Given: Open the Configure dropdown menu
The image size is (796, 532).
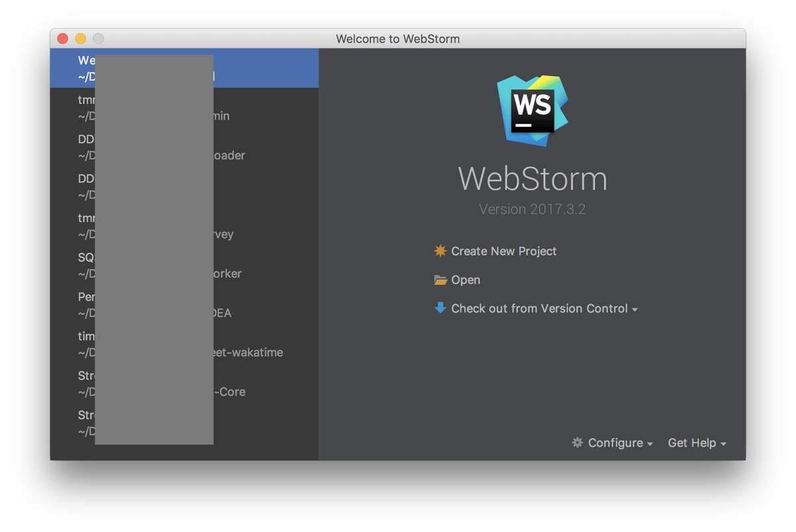Looking at the screenshot, I should 612,443.
